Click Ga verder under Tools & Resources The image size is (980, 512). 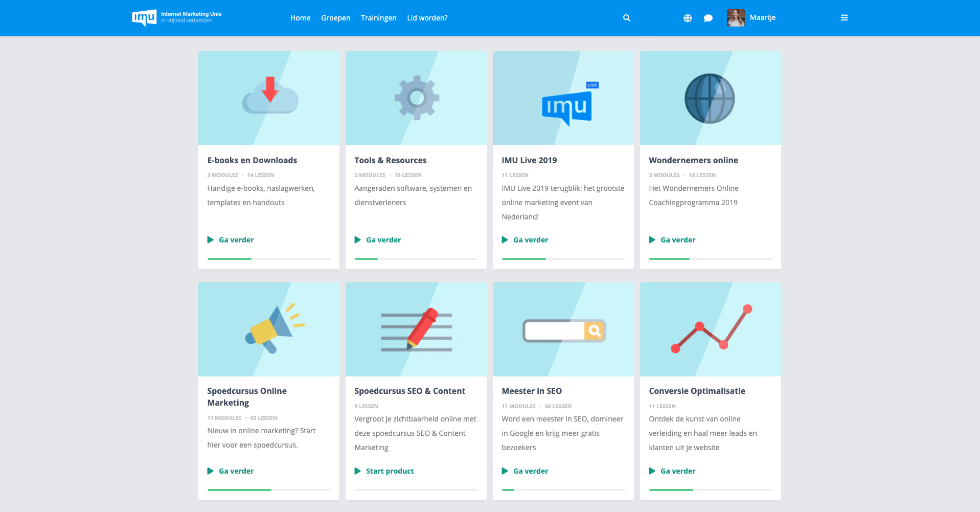(x=383, y=240)
